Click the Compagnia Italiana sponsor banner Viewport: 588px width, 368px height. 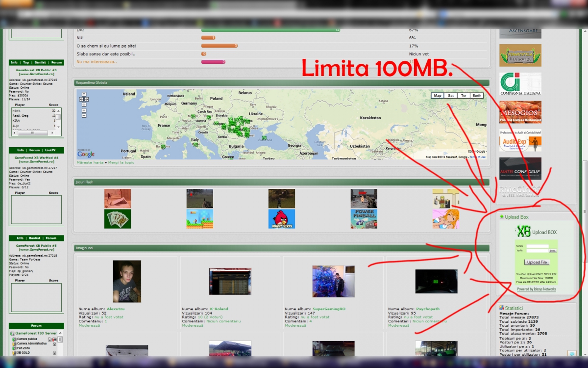tap(520, 84)
